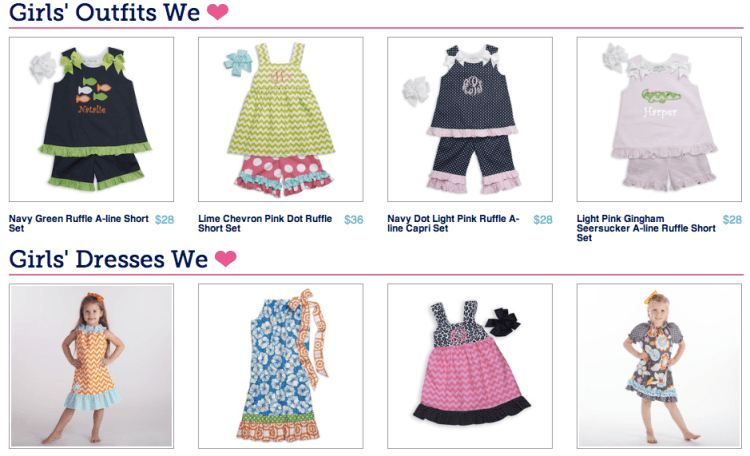Open the Lime Chevron Pink Dot Ruffle Short Set image
This screenshot has width=750, height=456.
tap(281, 119)
